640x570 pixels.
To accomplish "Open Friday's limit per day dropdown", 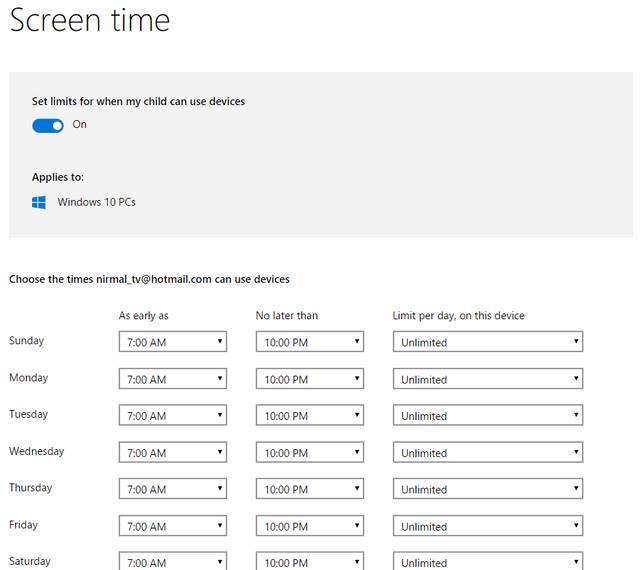I will [488, 526].
